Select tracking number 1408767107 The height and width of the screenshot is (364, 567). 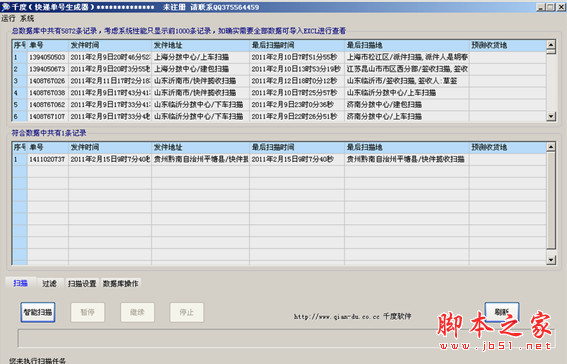pos(47,116)
